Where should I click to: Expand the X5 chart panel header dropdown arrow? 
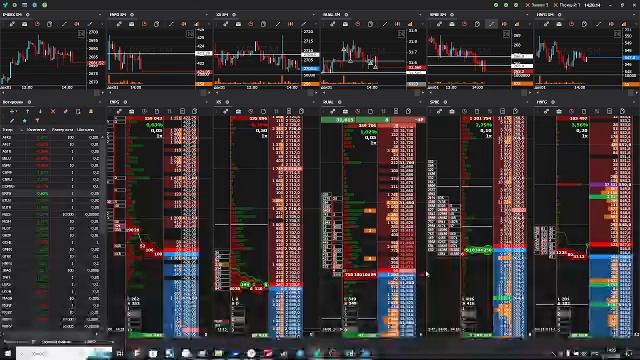[314, 15]
